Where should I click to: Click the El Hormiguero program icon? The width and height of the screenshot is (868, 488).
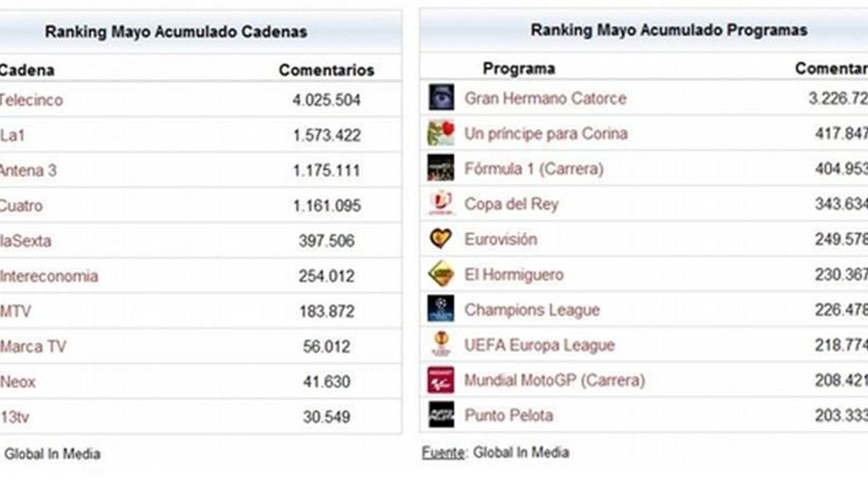pyautogui.click(x=441, y=274)
